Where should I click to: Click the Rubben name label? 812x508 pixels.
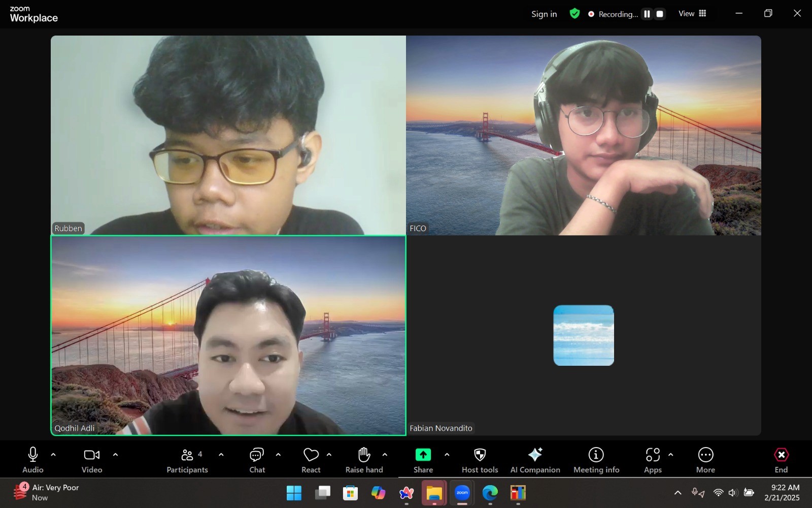click(x=68, y=229)
